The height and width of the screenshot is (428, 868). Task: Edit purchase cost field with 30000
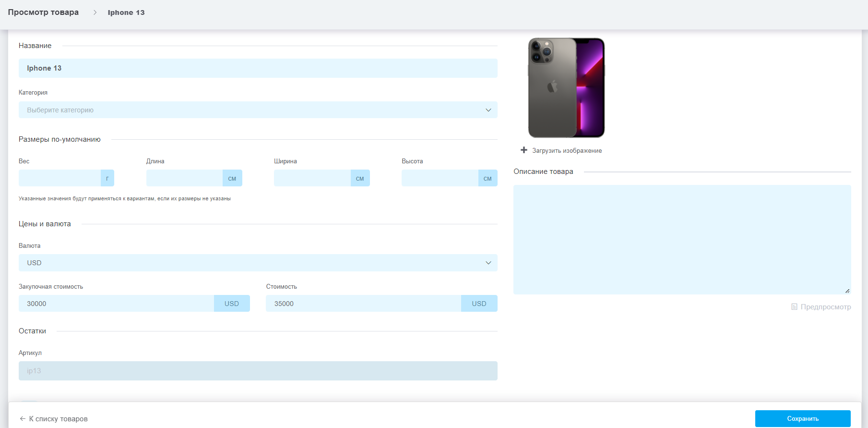[116, 304]
